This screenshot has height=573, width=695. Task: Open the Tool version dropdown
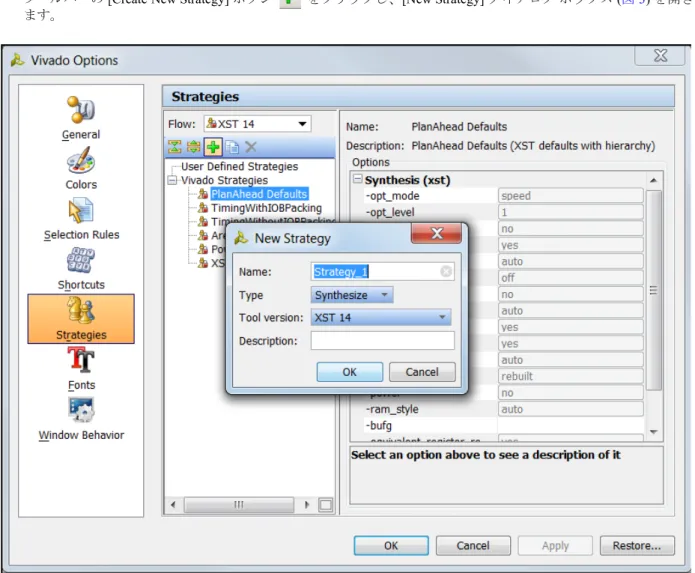click(381, 317)
